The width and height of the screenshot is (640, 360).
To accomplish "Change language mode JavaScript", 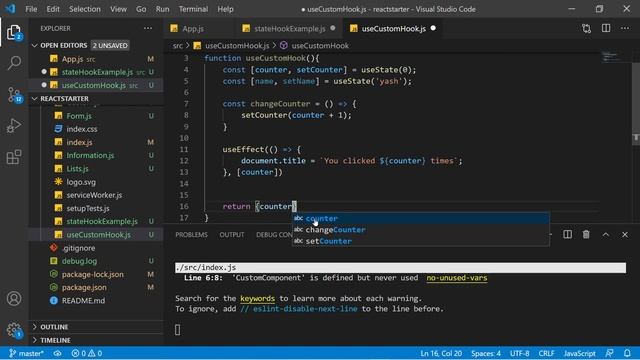I will click(579, 353).
